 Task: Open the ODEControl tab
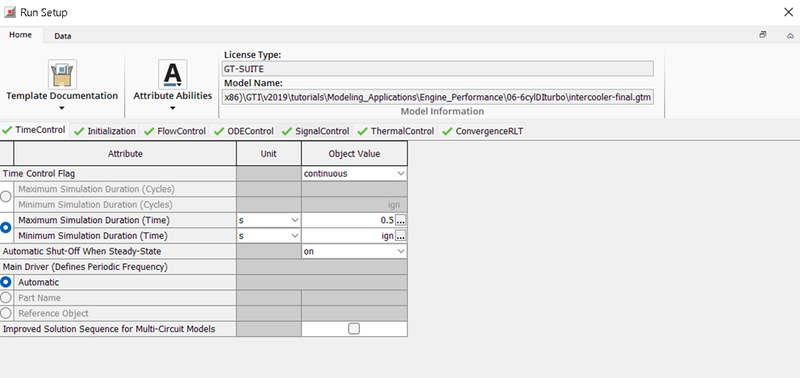[244, 131]
